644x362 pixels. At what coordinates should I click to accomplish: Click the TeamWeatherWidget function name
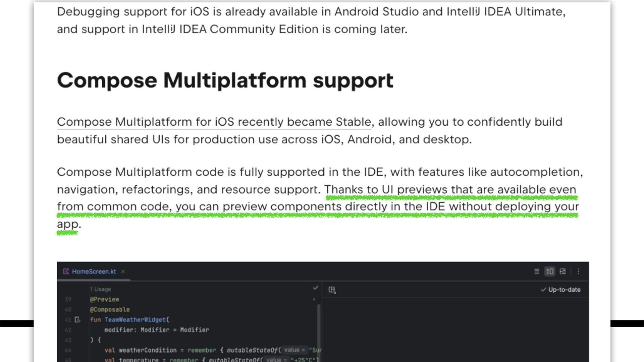tap(135, 320)
